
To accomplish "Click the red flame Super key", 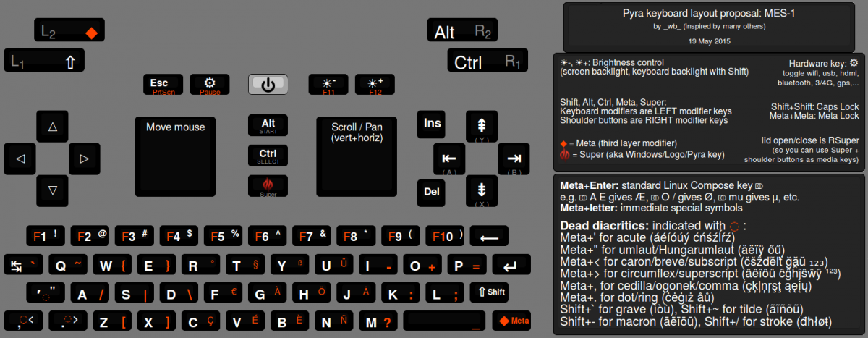I will pyautogui.click(x=268, y=187).
